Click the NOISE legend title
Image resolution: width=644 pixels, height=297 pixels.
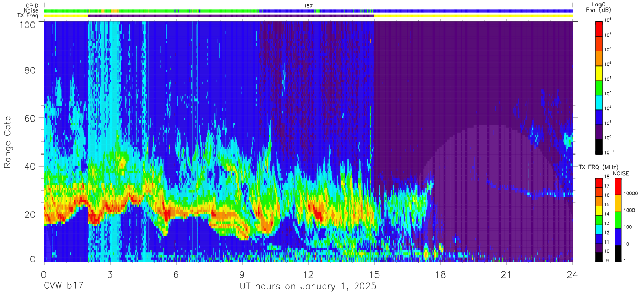(620, 173)
